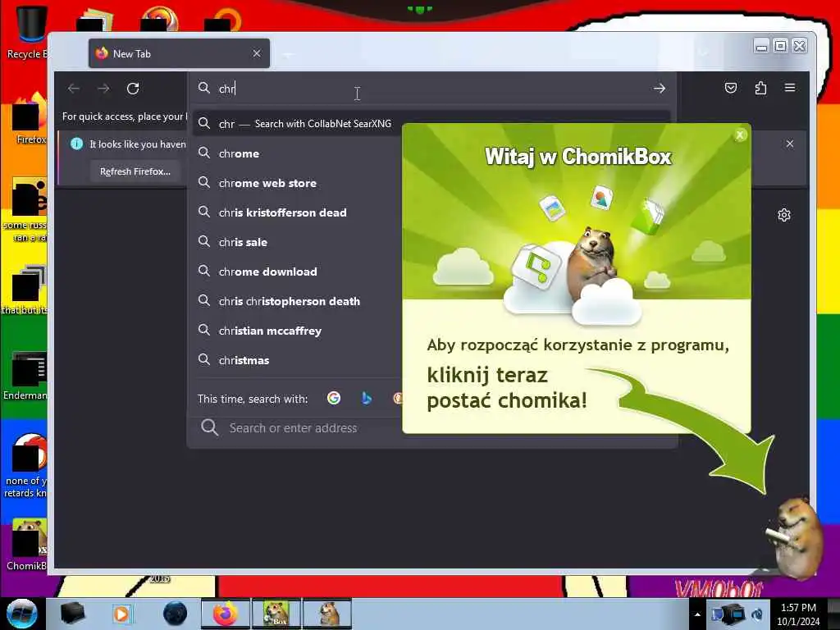Choose the 'chris sale' suggestion

[298, 242]
